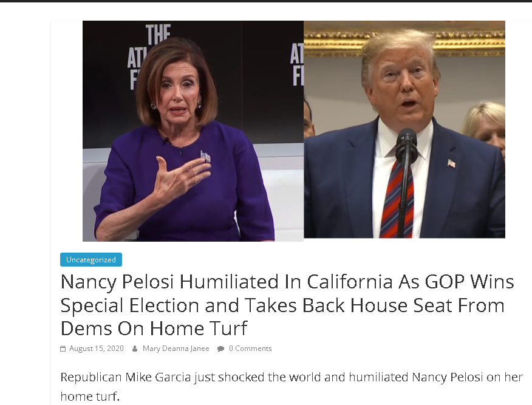Click the author user icon
Screen dimensions: 532x405
[x=135, y=349]
